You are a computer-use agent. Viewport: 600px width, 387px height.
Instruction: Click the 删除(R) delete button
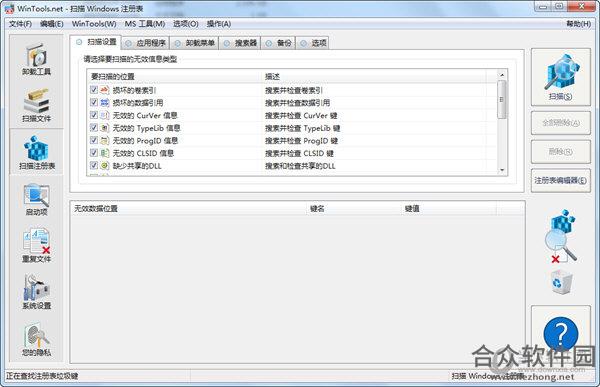(561, 152)
